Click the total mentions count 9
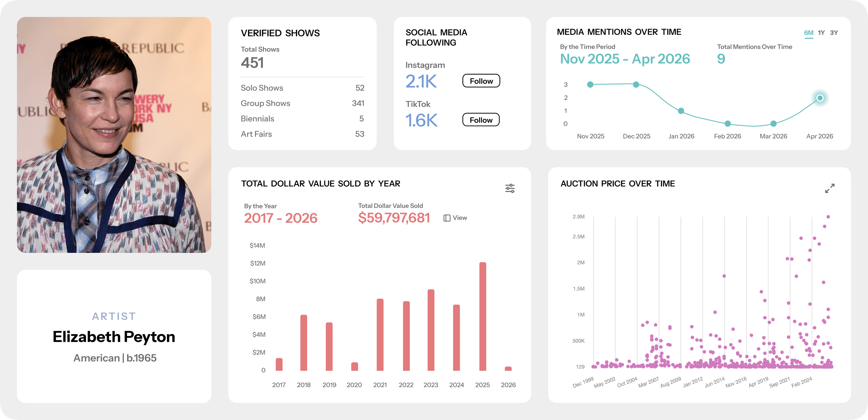This screenshot has height=420, width=868. click(x=721, y=59)
